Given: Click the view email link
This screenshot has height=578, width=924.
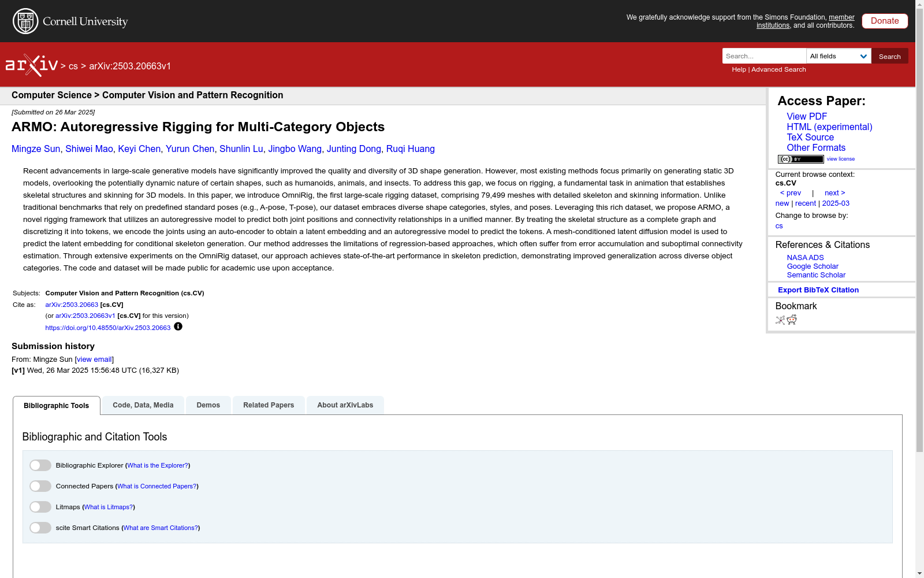Looking at the screenshot, I should point(94,360).
